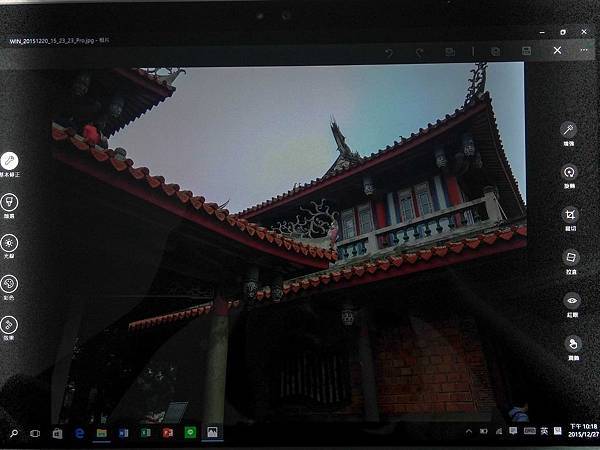Open the Color (彩色) adjustments
Image resolution: width=600 pixels, height=450 pixels.
pyautogui.click(x=9, y=287)
